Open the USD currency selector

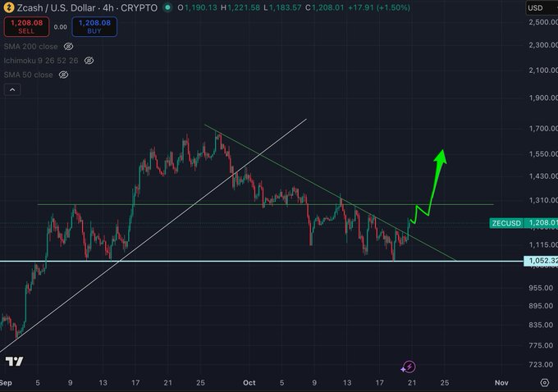(x=542, y=8)
